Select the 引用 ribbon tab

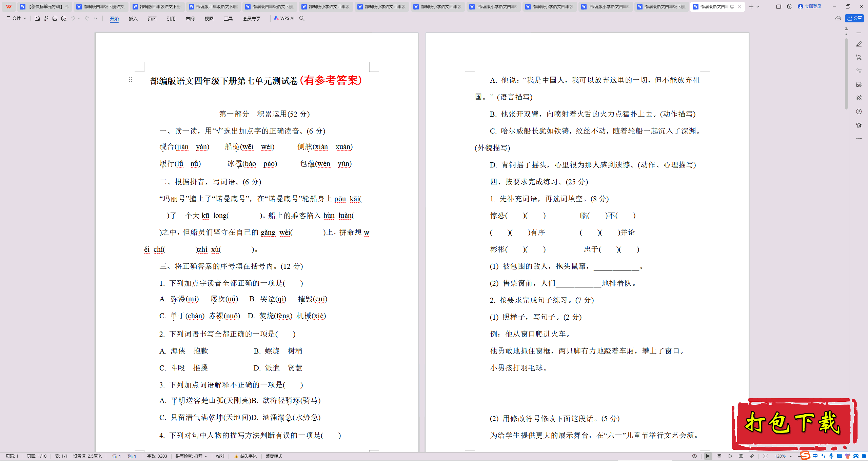click(x=171, y=19)
